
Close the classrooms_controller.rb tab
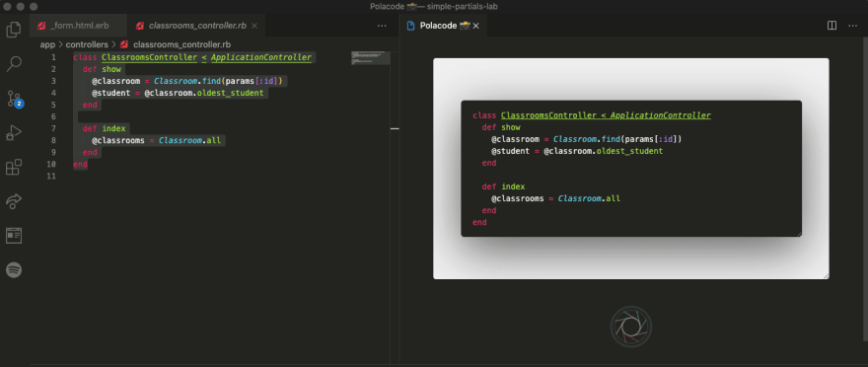(x=254, y=26)
